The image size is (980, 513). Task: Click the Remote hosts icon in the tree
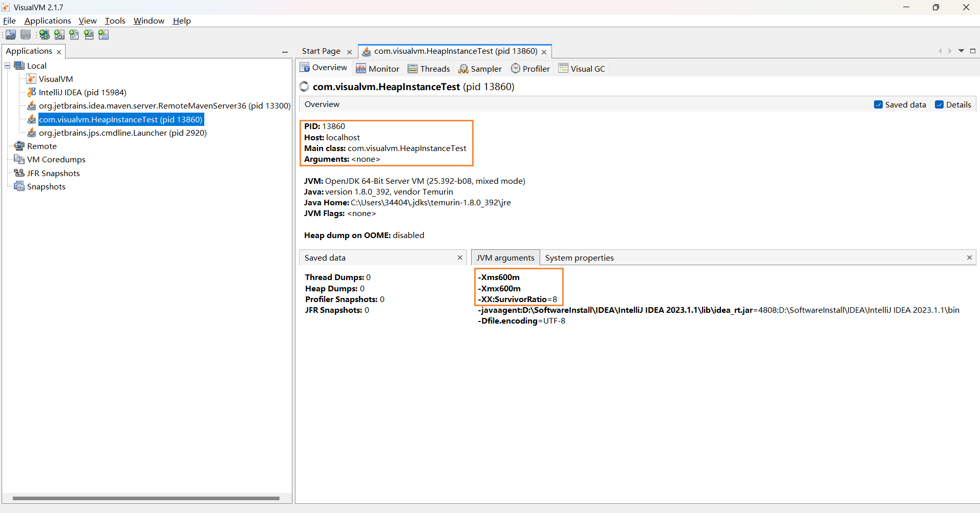click(19, 146)
